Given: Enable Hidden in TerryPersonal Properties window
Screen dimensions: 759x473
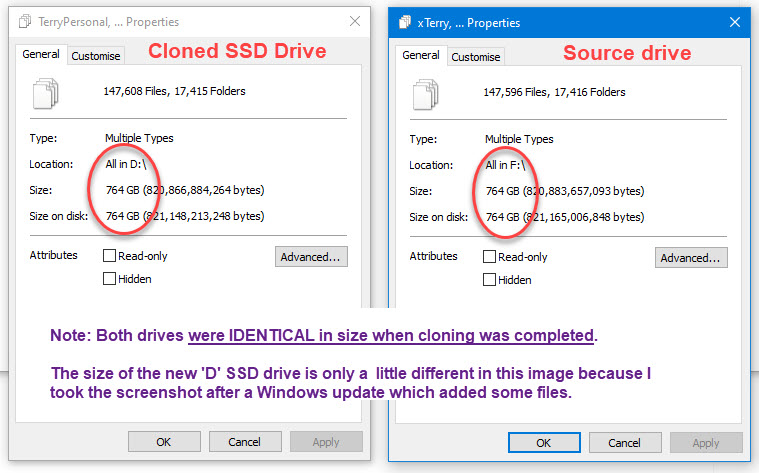Looking at the screenshot, I should pyautogui.click(x=109, y=279).
